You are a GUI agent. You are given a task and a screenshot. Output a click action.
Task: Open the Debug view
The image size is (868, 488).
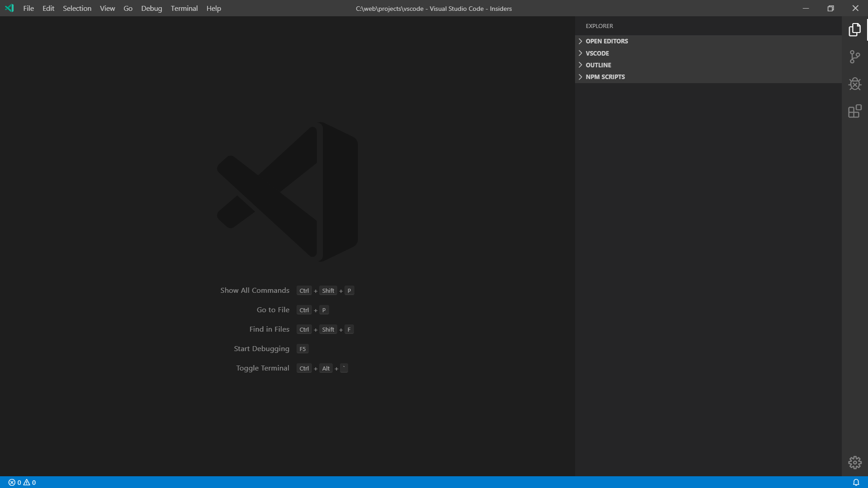click(854, 84)
